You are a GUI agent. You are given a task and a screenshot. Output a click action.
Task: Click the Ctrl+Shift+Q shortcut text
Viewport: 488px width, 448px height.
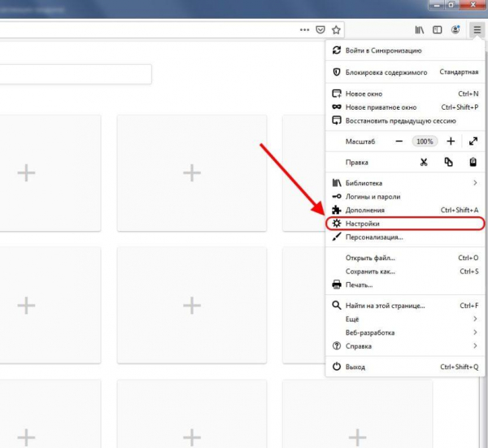[x=459, y=367]
